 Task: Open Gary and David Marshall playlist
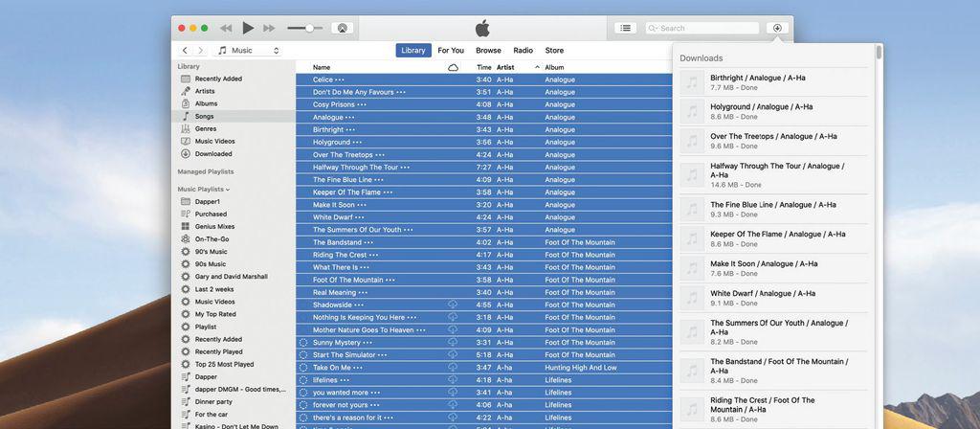[234, 277]
